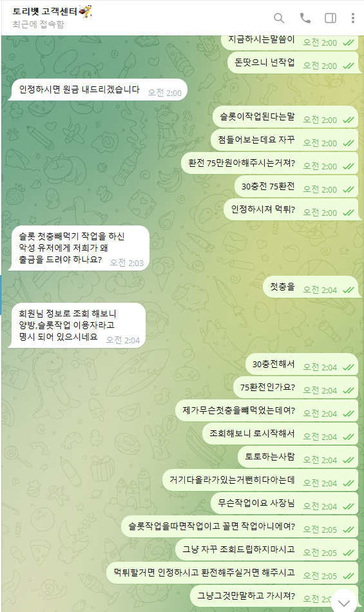Image resolution: width=364 pixels, height=612 pixels.
Task: Select the incoming message about 슬롯 첫충빼먹기 작업
Action: pyautogui.click(x=79, y=248)
